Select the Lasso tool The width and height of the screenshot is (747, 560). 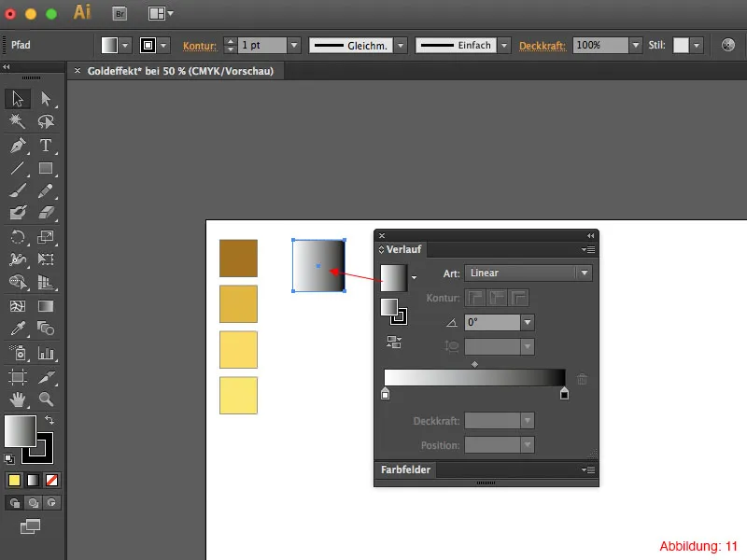point(46,121)
